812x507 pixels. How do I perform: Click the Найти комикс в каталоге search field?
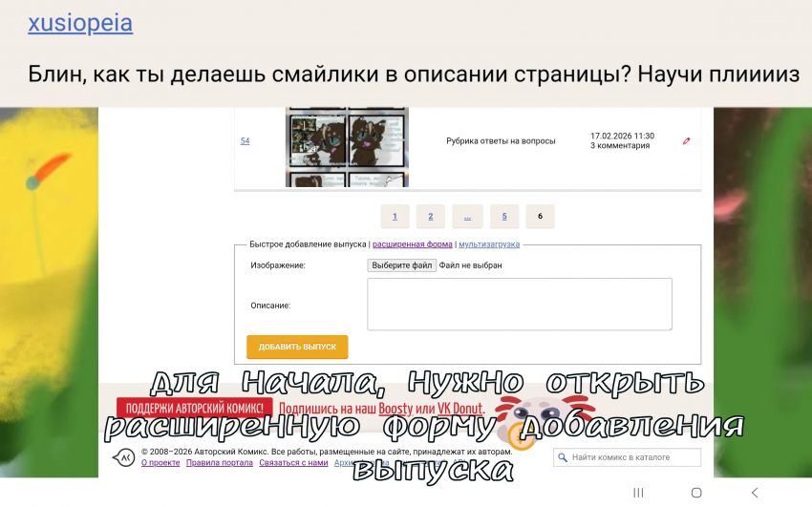coord(627,457)
